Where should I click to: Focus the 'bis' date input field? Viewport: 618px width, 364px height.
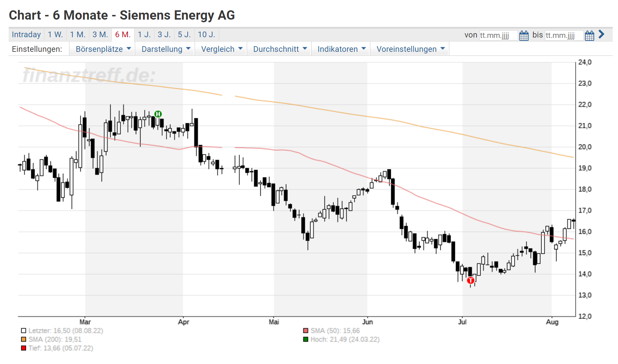(564, 35)
